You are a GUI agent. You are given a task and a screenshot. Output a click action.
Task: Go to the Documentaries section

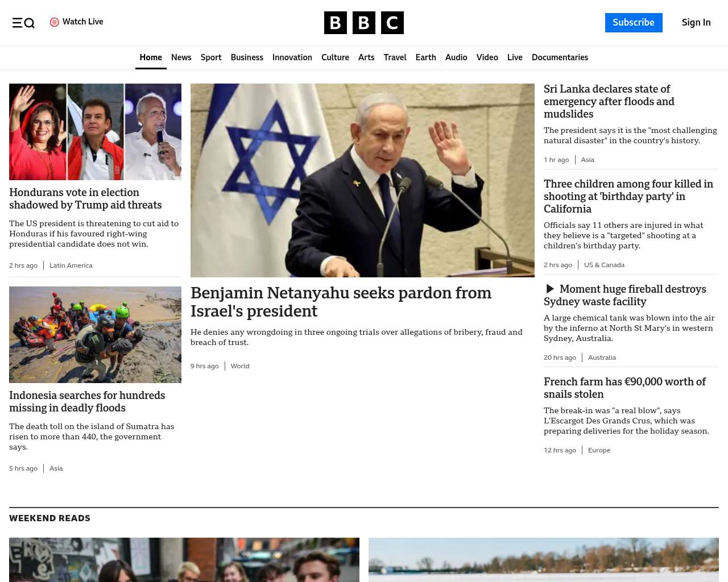point(560,57)
